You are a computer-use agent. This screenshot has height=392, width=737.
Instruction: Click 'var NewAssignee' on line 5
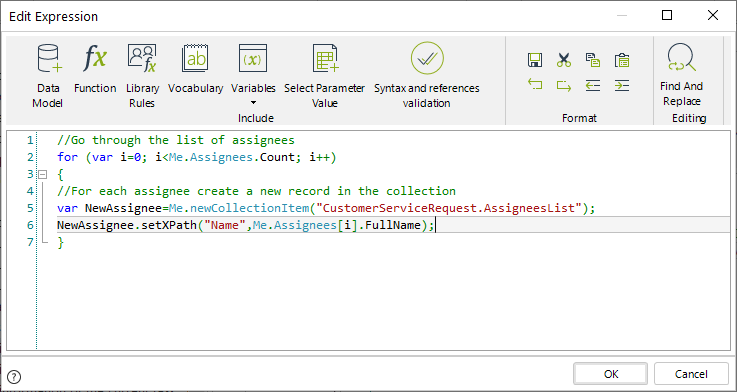point(110,208)
